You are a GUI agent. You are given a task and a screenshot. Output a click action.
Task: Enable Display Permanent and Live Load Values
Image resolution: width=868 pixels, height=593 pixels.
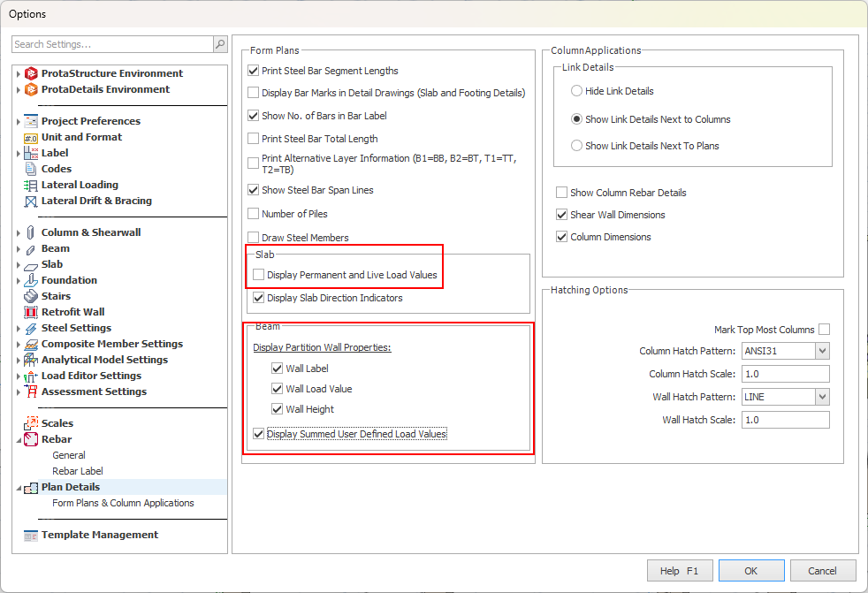click(260, 275)
